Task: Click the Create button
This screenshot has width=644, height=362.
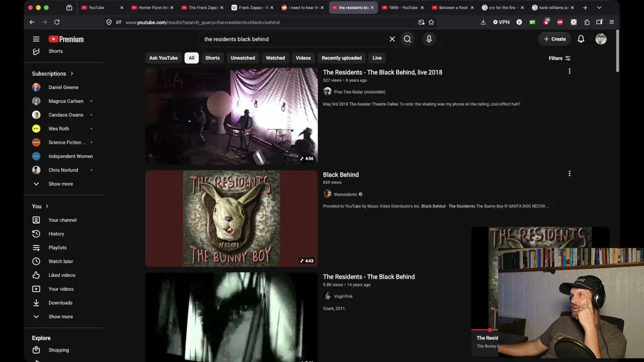Action: point(554,39)
